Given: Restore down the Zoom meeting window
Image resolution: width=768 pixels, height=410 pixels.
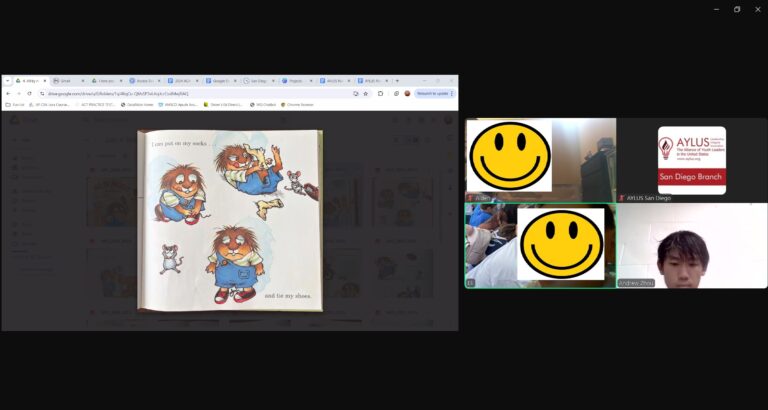Looking at the screenshot, I should coord(737,9).
